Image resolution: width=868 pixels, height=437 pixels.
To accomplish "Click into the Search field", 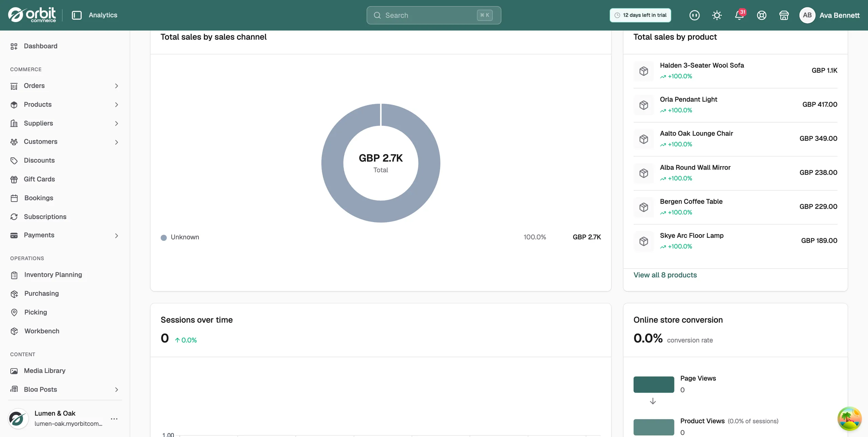I will [434, 15].
